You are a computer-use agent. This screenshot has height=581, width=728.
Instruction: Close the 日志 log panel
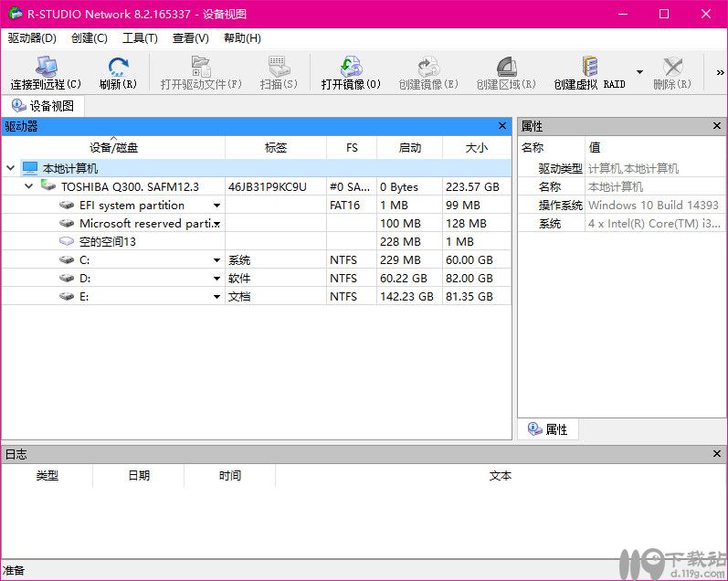pos(717,453)
